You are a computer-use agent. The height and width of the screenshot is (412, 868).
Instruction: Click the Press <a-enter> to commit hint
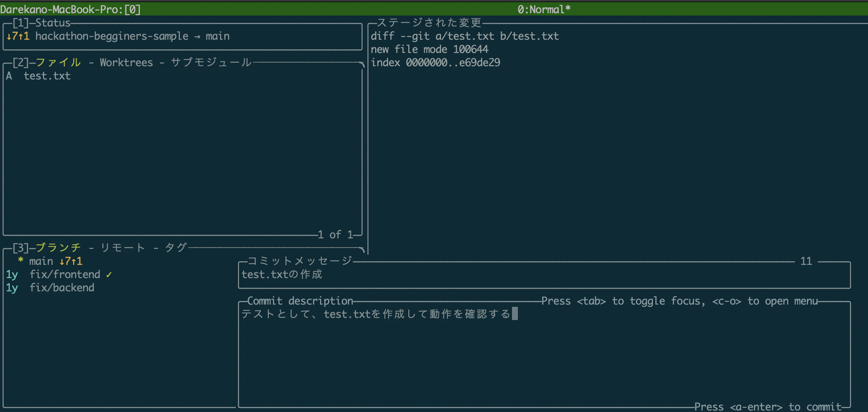coord(768,407)
